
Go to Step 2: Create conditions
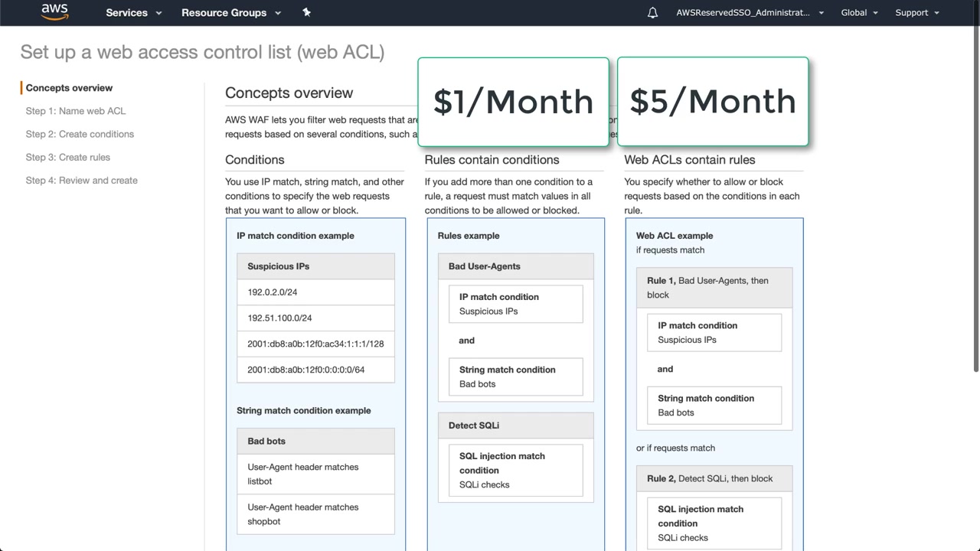[80, 134]
